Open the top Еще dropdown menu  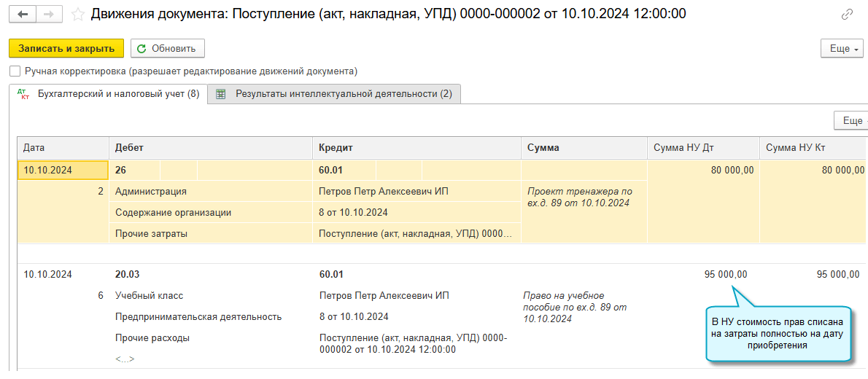coord(842,49)
